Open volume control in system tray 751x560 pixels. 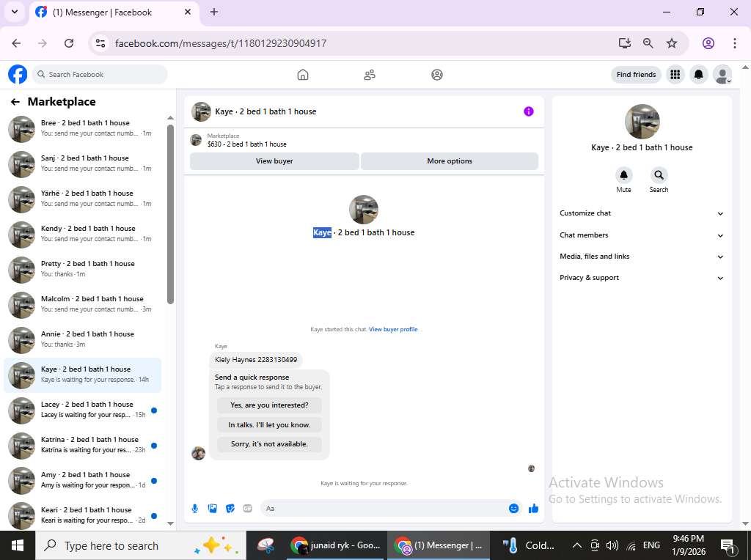point(612,545)
